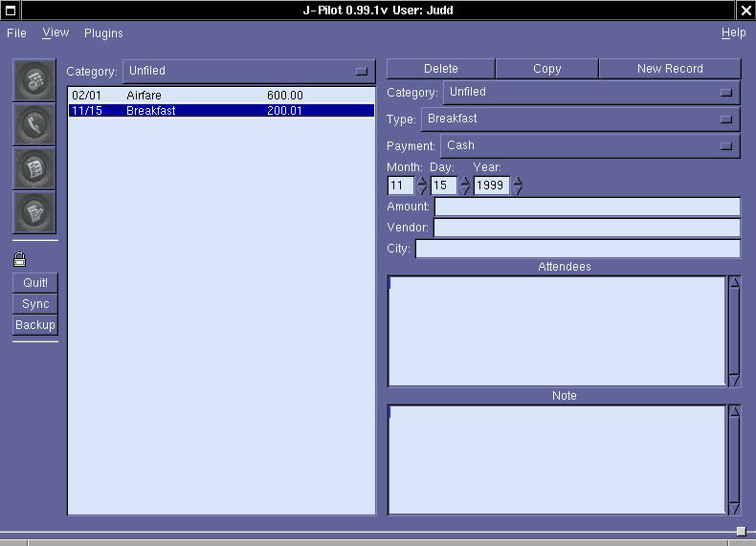Open the left list Category dropdown
756x546 pixels.
[249, 72]
